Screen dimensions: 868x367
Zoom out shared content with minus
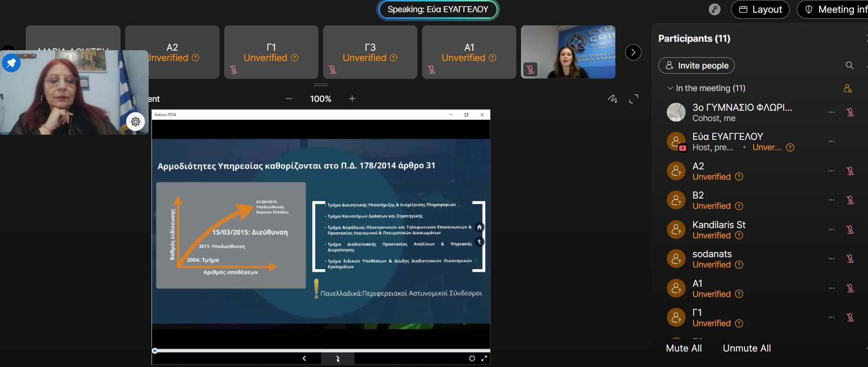(289, 99)
